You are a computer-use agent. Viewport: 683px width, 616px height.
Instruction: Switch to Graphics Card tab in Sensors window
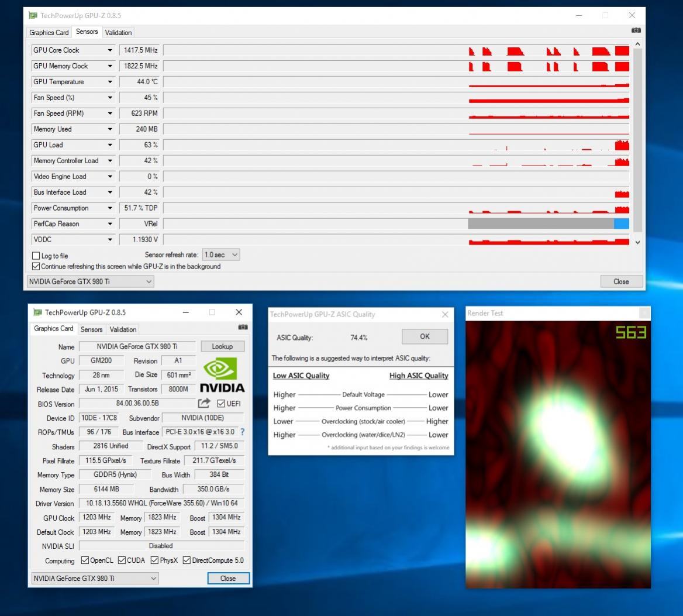pyautogui.click(x=49, y=33)
